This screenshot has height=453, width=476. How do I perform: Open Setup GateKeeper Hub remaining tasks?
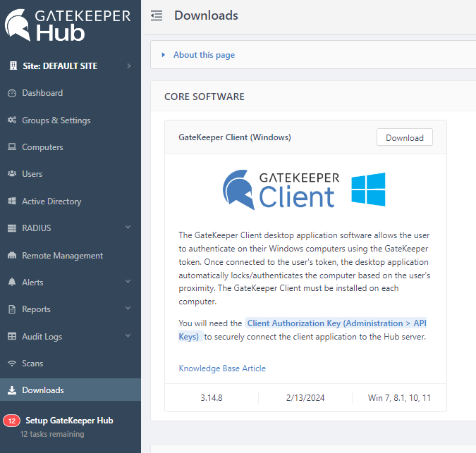[68, 421]
